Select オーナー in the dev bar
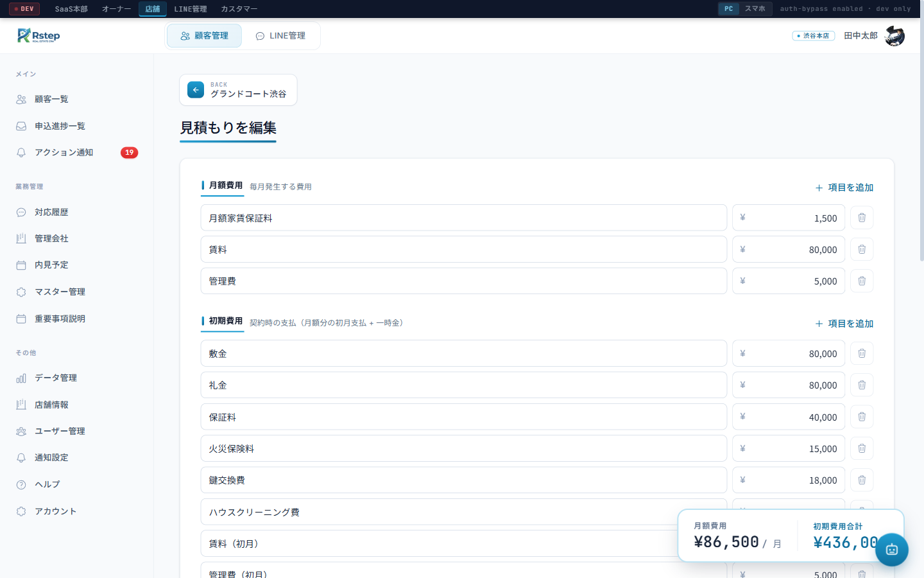The height and width of the screenshot is (578, 924). tap(117, 9)
